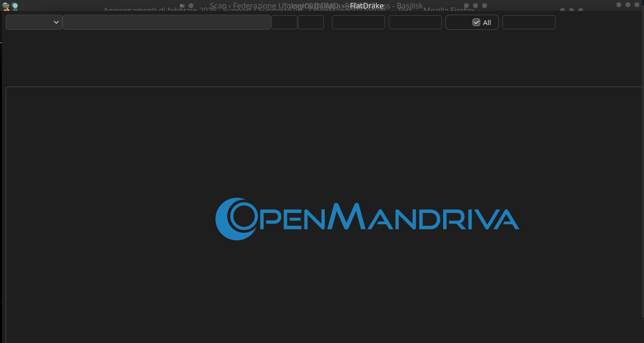644x343 pixels.
Task: Click the All label text
Action: point(487,23)
